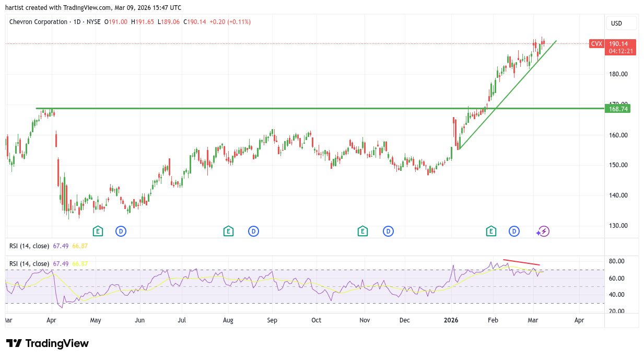The height and width of the screenshot is (359, 644).
Task: Click the dividend D marker in February 2026
Action: pos(514,231)
